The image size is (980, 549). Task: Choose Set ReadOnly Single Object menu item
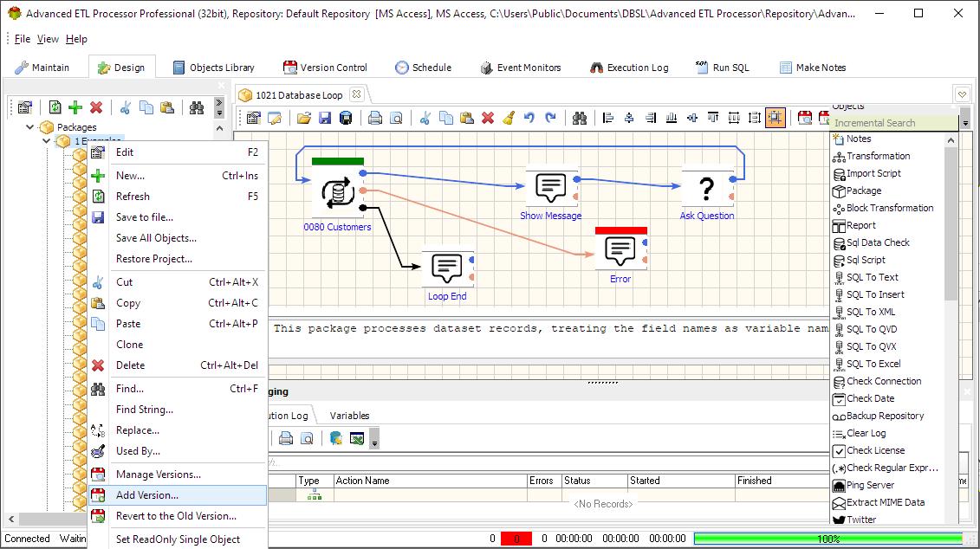tap(178, 539)
